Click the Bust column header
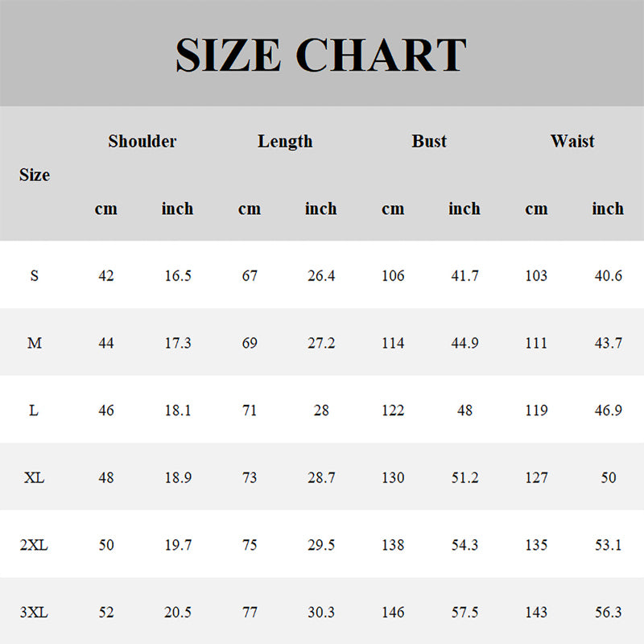This screenshot has width=644, height=644. pyautogui.click(x=429, y=142)
